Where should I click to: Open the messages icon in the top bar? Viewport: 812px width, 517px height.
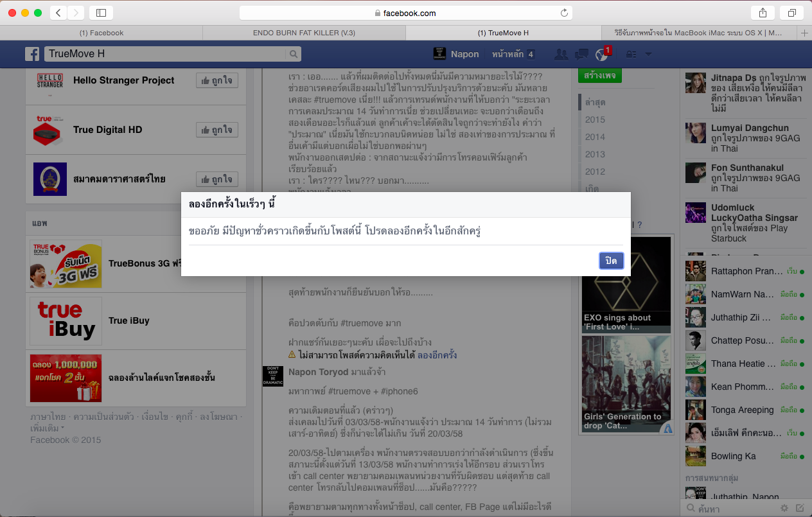point(581,54)
